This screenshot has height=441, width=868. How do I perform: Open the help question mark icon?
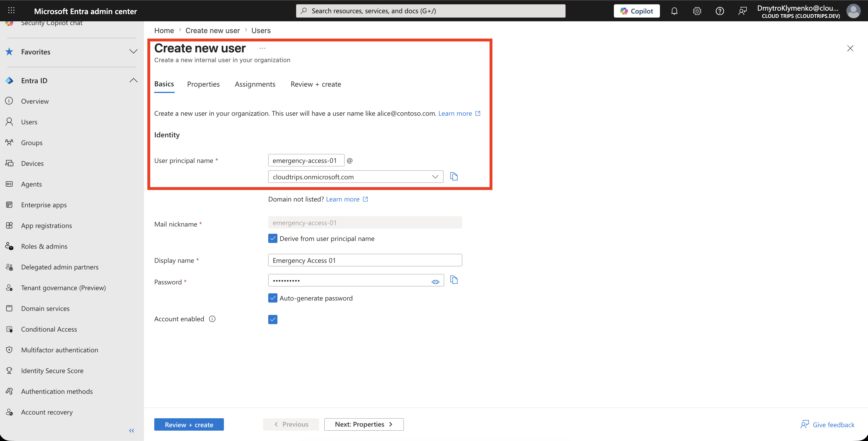click(720, 11)
